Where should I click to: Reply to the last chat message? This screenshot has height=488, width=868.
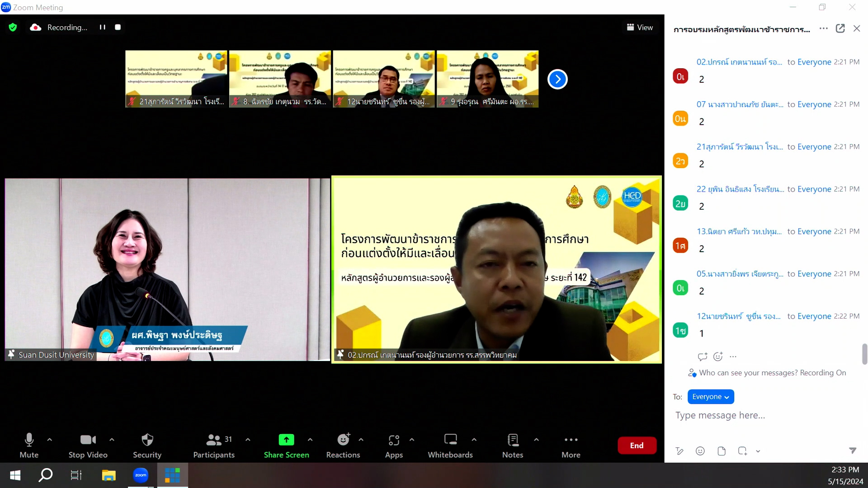click(x=703, y=357)
